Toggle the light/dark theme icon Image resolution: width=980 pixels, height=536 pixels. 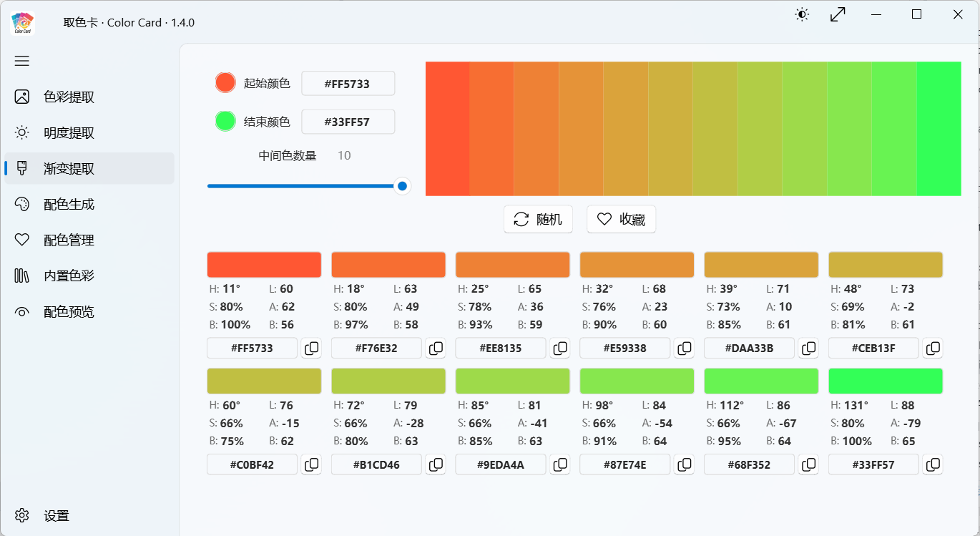click(x=802, y=14)
